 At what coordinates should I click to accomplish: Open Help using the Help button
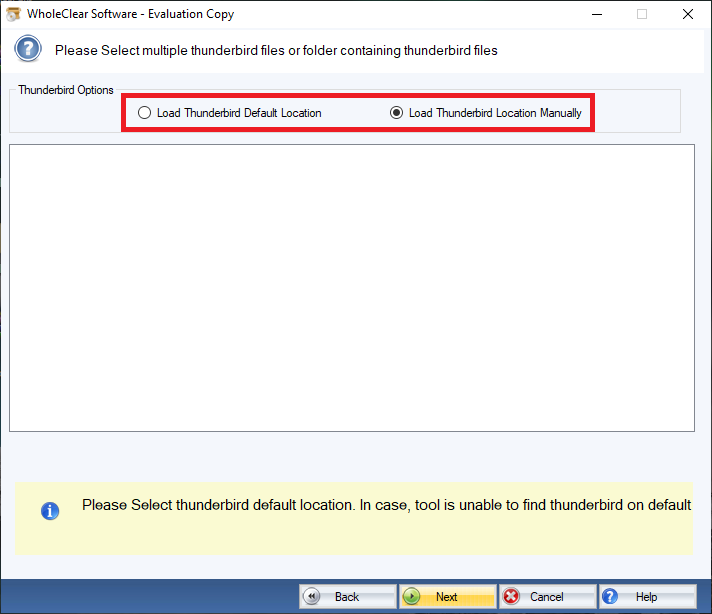pyautogui.click(x=648, y=596)
